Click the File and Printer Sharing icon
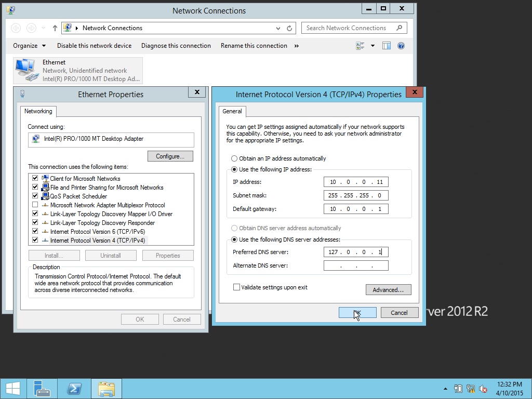532x399 pixels. click(45, 187)
